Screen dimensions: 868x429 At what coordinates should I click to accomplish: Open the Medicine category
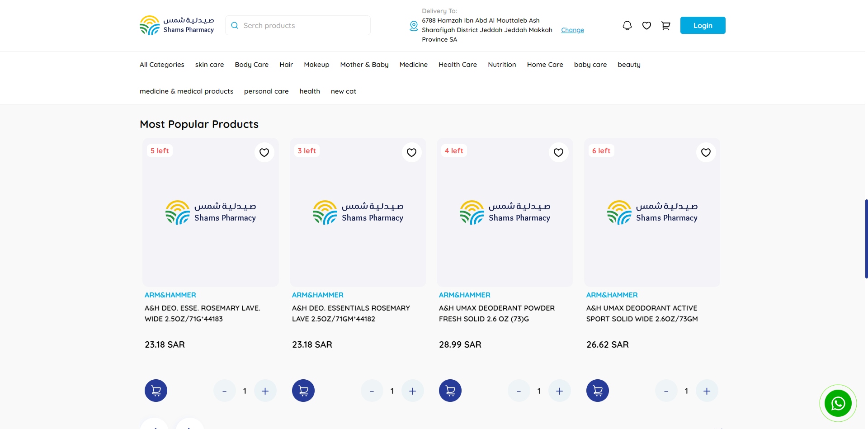(414, 65)
